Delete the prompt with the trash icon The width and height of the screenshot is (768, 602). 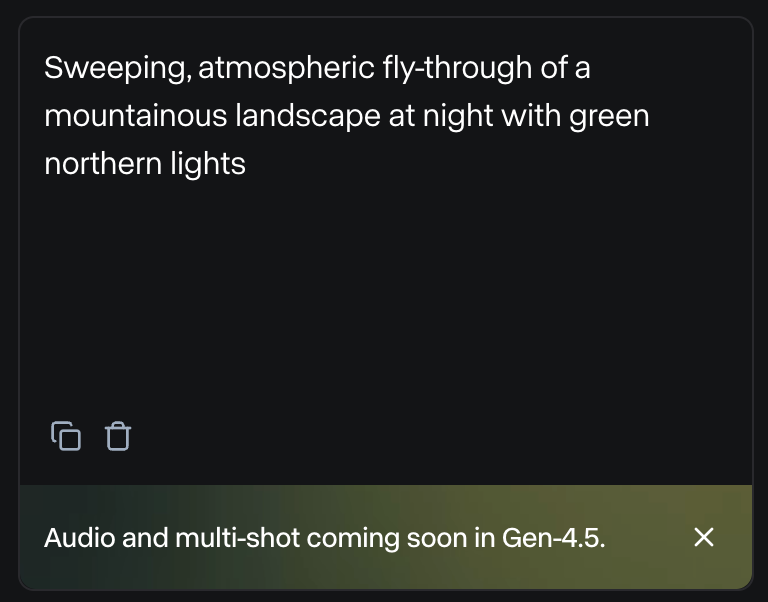(119, 436)
